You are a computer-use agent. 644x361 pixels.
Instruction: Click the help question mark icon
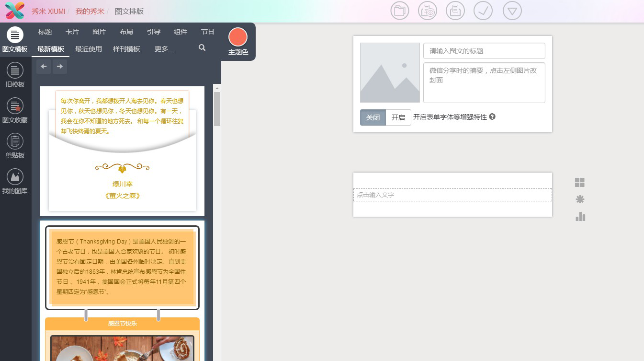tap(492, 116)
